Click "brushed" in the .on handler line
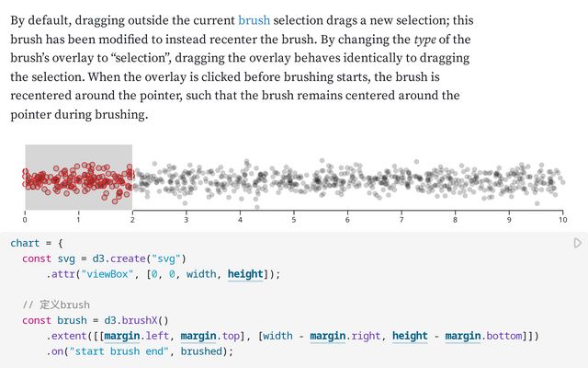This screenshot has width=588, height=368. click(x=201, y=351)
